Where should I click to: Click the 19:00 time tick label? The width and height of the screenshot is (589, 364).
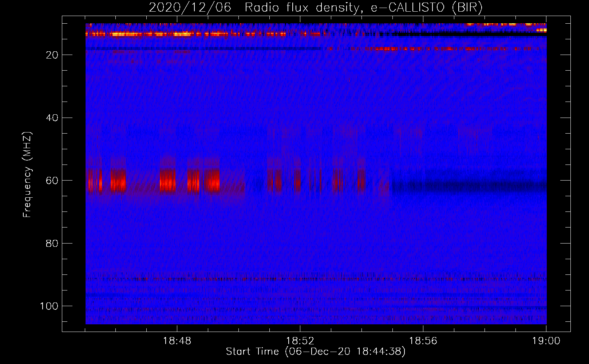[x=546, y=341]
